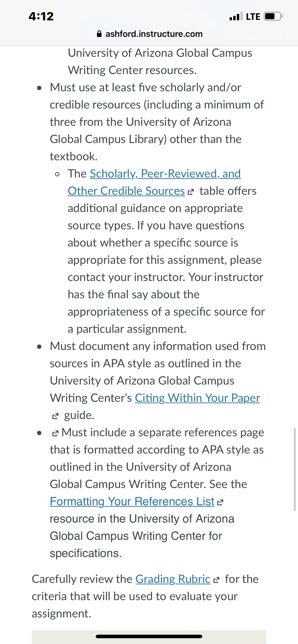Click external link icon before the word guide
Image resolution: width=298 pixels, height=644 pixels.
tap(55, 416)
